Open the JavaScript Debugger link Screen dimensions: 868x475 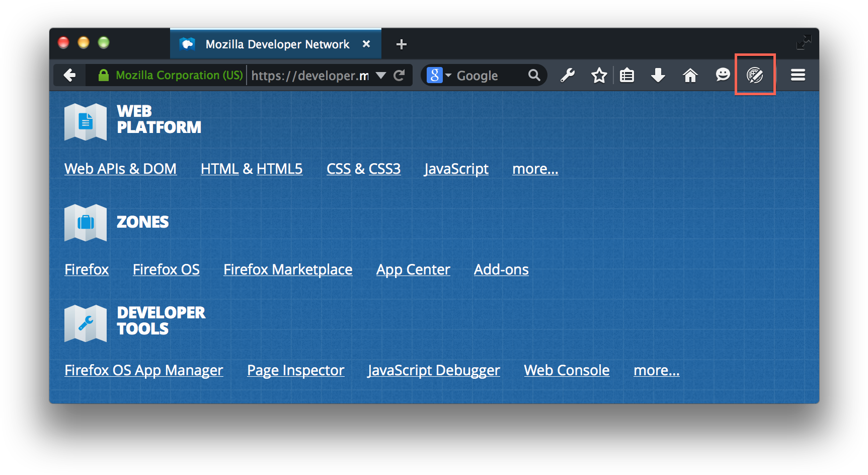pyautogui.click(x=434, y=370)
